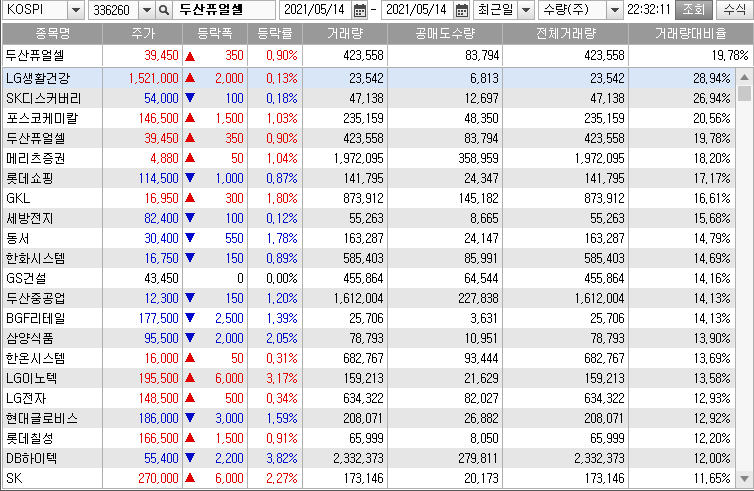Select the DB하이텍 row

click(369, 458)
